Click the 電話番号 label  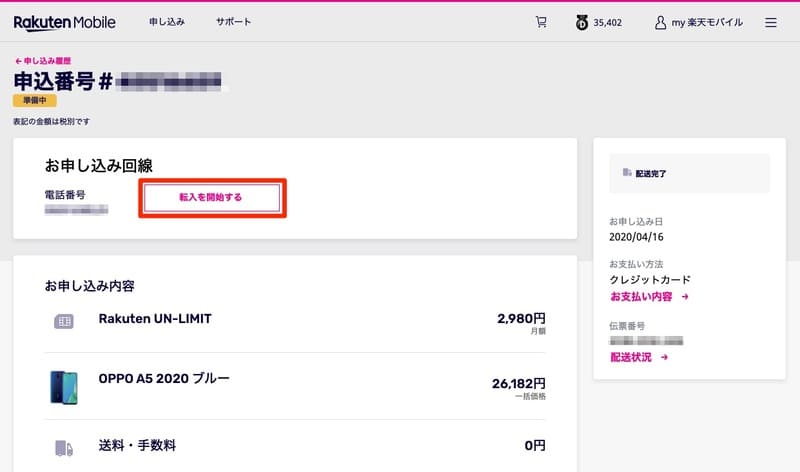pos(65,194)
